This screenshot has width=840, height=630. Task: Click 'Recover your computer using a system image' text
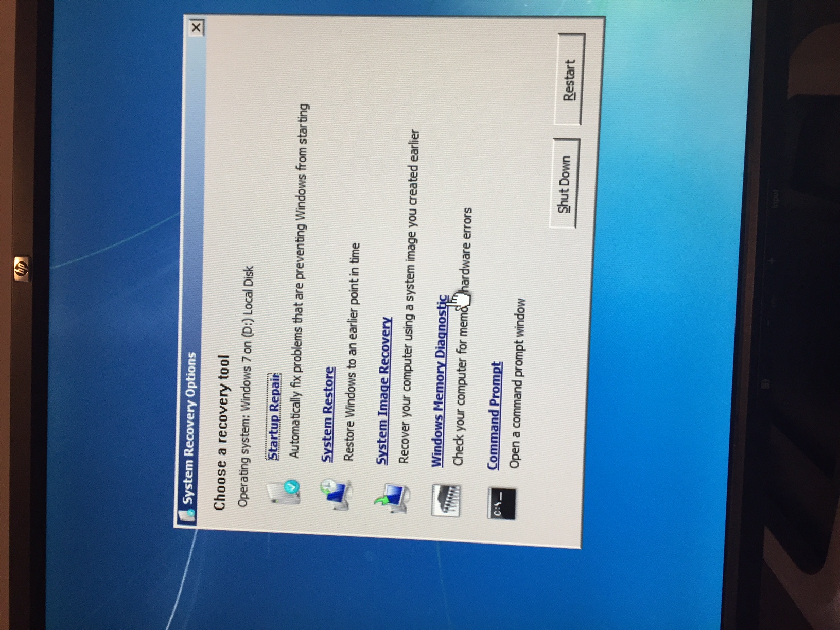click(409, 297)
